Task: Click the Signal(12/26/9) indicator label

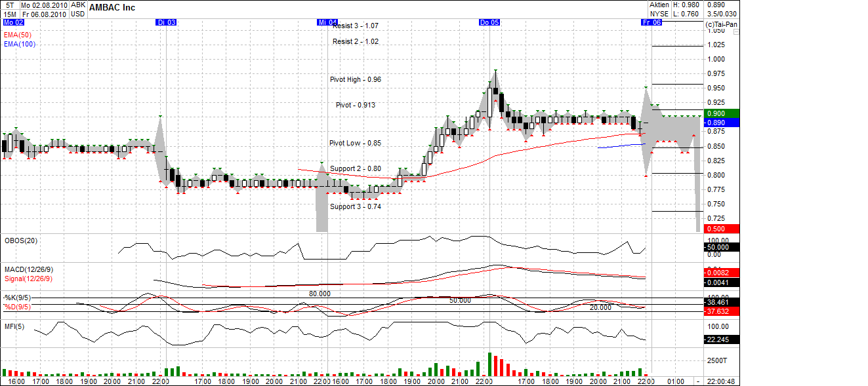Action: (28, 279)
